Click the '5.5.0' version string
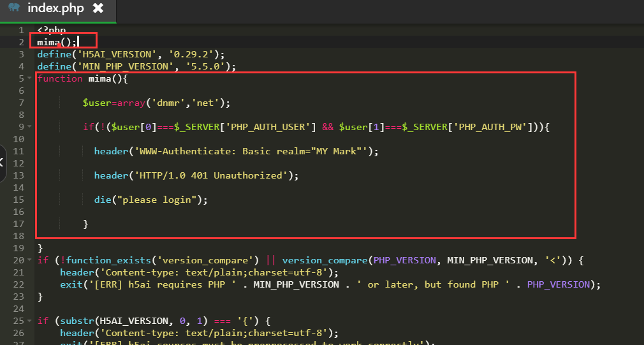Image resolution: width=644 pixels, height=345 pixels. point(211,66)
